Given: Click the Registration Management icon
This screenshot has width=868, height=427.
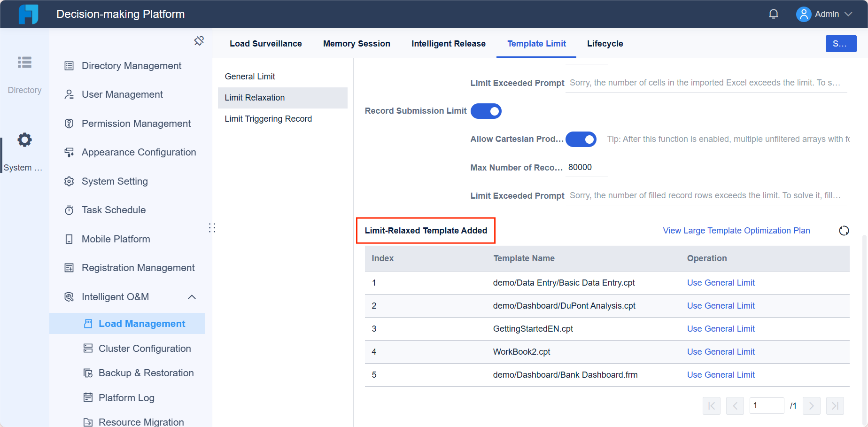Looking at the screenshot, I should (x=69, y=267).
